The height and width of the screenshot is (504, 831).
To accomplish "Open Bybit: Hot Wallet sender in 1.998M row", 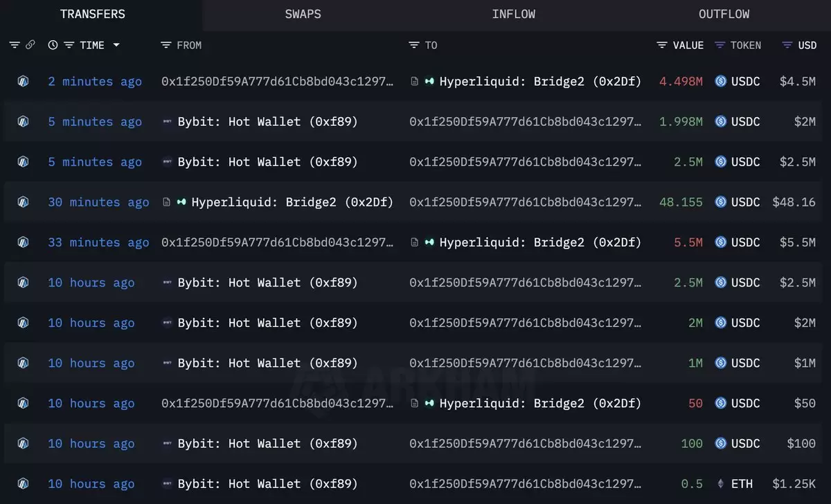I will (x=267, y=122).
